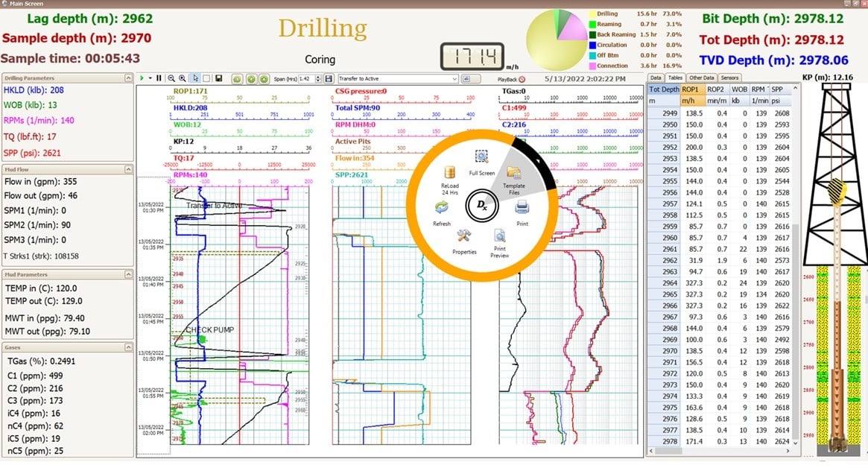Open the Other Data tab
The height and width of the screenshot is (471, 868).
click(702, 78)
